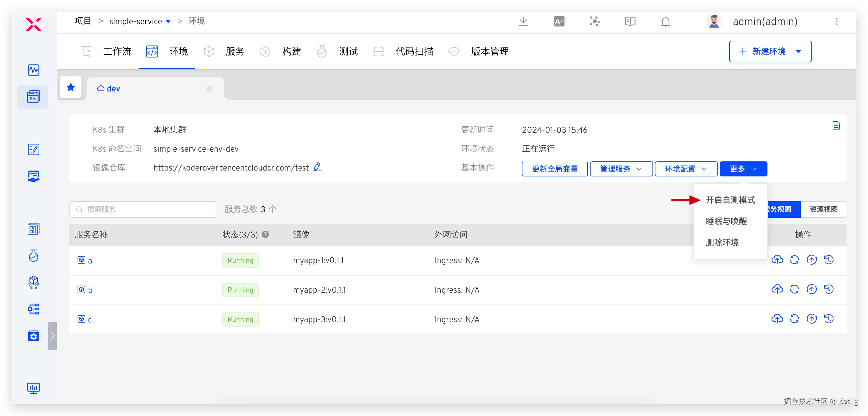Select the dev environment tab
The image size is (868, 416).
coord(156,89)
